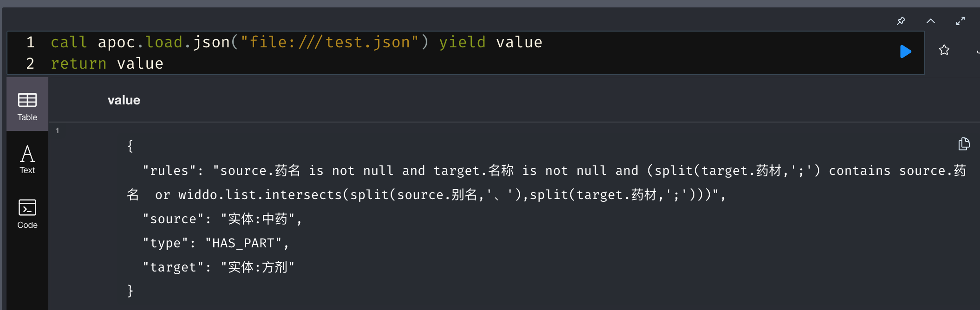Select the "source" entry in result
Image resolution: width=980 pixels, height=310 pixels.
pyautogui.click(x=222, y=219)
